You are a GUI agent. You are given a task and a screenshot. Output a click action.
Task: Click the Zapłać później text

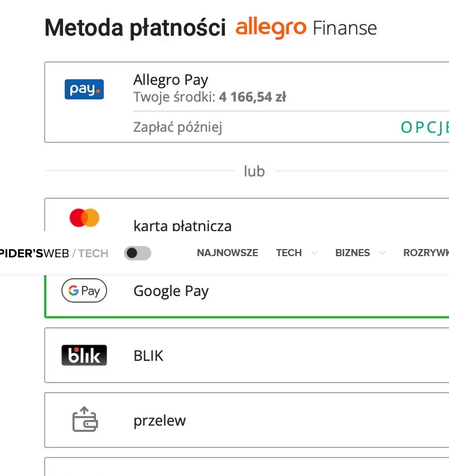click(177, 127)
